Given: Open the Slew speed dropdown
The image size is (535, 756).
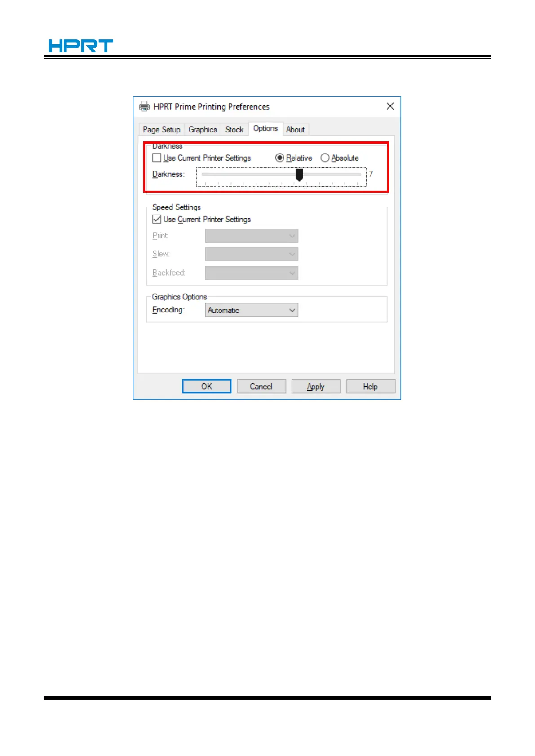Looking at the screenshot, I should (x=252, y=254).
